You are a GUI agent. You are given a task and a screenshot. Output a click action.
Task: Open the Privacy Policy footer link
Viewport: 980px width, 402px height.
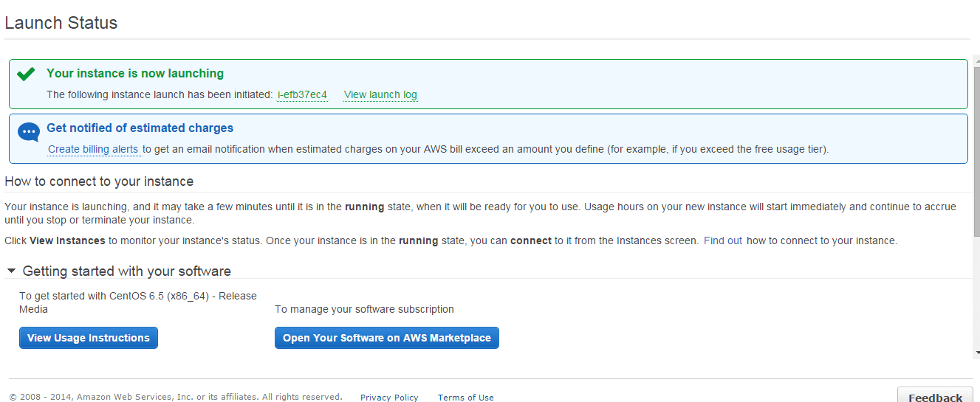(x=389, y=398)
